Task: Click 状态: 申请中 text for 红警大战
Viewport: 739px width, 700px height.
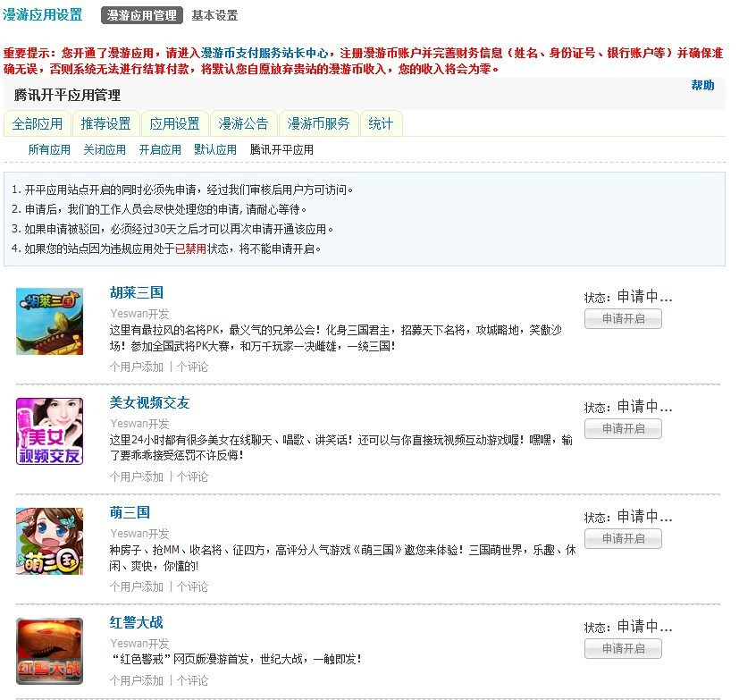Action: pos(628,627)
